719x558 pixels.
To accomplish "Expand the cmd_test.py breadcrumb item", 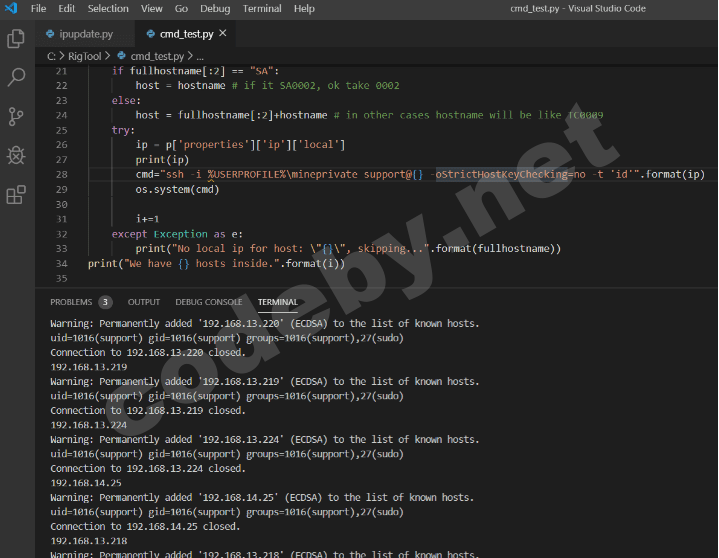I will [157, 56].
